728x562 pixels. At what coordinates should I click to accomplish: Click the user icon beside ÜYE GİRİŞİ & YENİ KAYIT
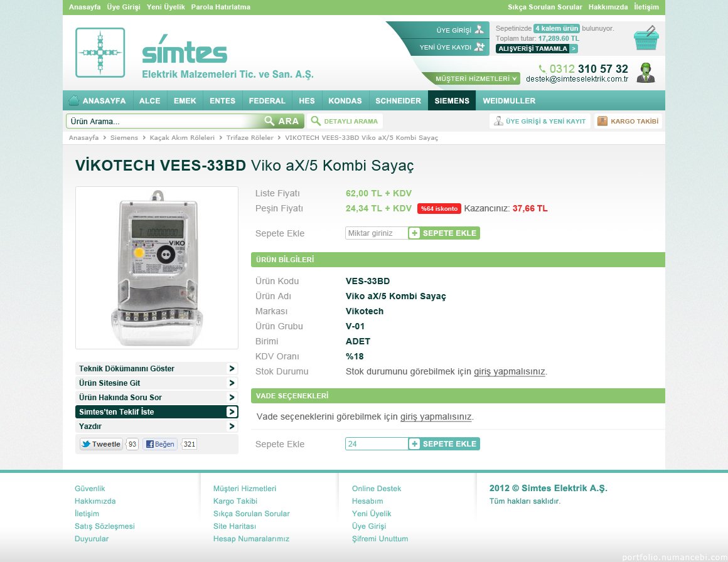(498, 121)
